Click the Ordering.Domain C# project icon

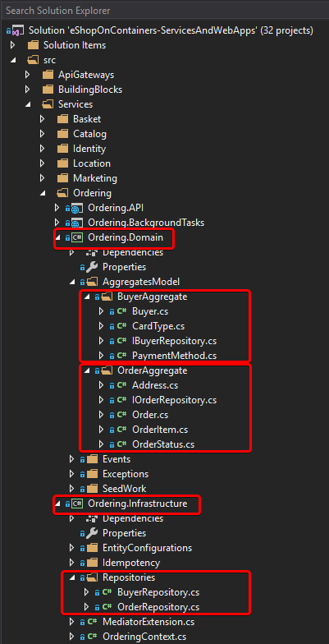[77, 237]
